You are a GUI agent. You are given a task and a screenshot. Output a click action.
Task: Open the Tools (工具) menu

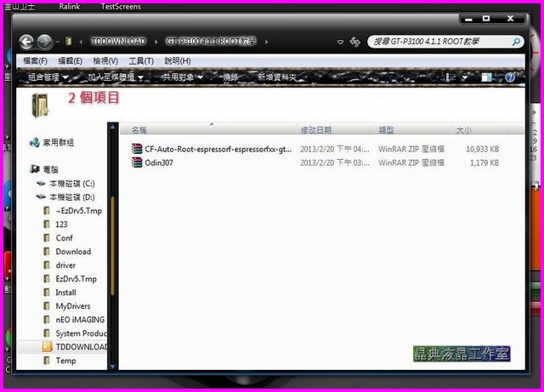click(x=141, y=61)
